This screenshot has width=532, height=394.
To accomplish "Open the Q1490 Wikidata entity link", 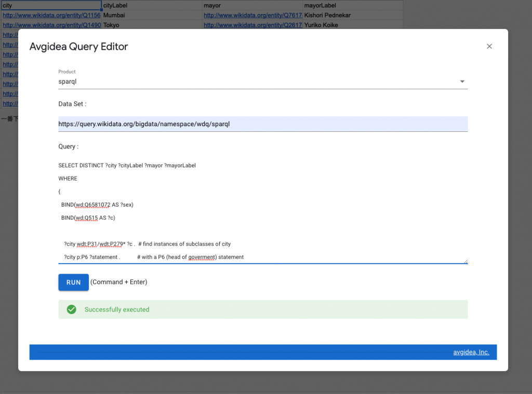I will [51, 25].
